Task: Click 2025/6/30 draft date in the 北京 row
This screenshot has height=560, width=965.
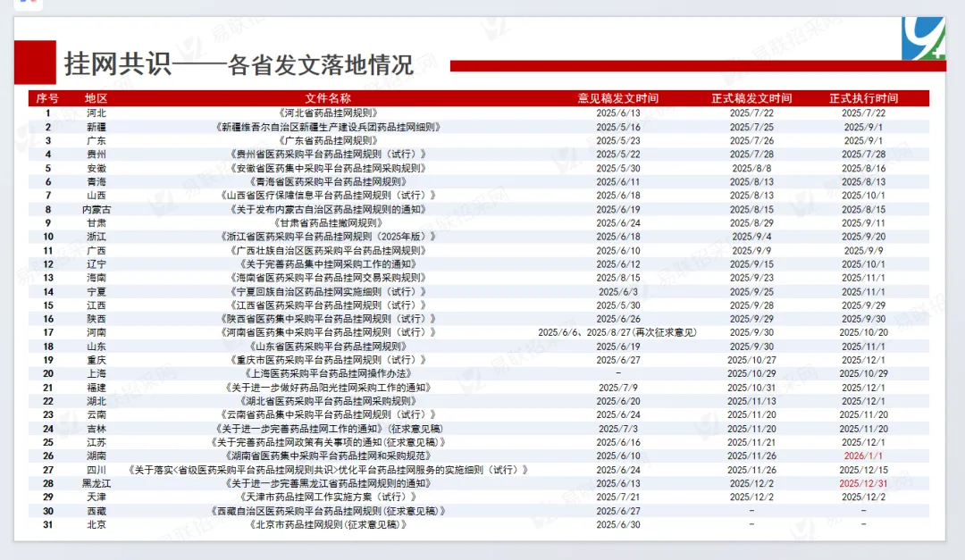Action: 618,525
